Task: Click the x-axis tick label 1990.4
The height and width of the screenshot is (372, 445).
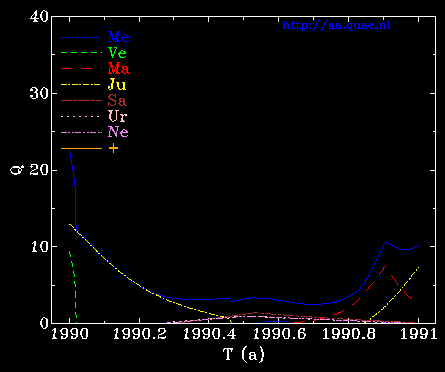Action: (209, 334)
